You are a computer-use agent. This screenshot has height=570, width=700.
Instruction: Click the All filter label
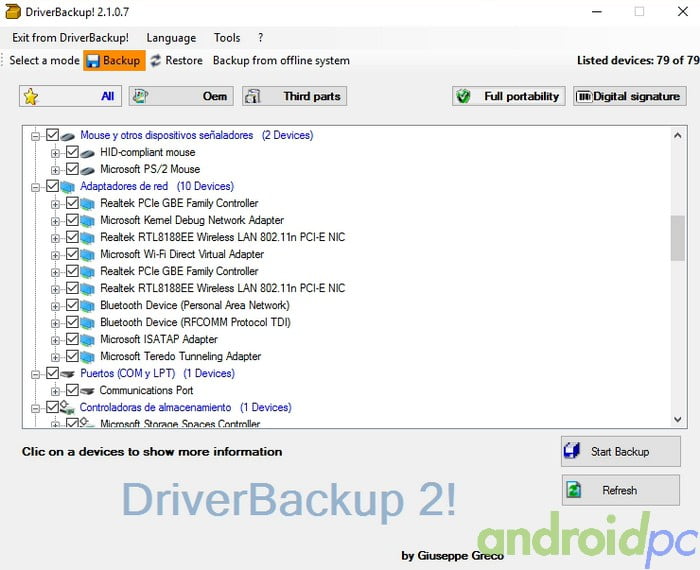click(x=108, y=96)
